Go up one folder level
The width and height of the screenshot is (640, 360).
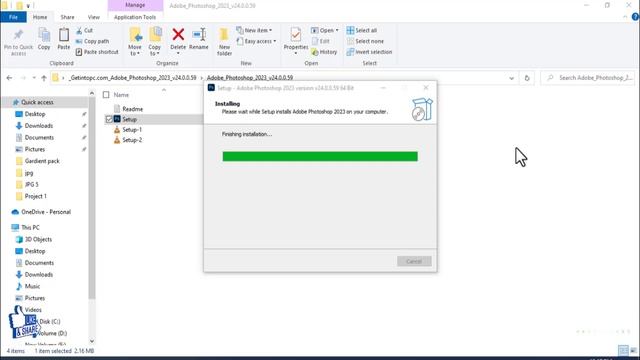point(44,78)
